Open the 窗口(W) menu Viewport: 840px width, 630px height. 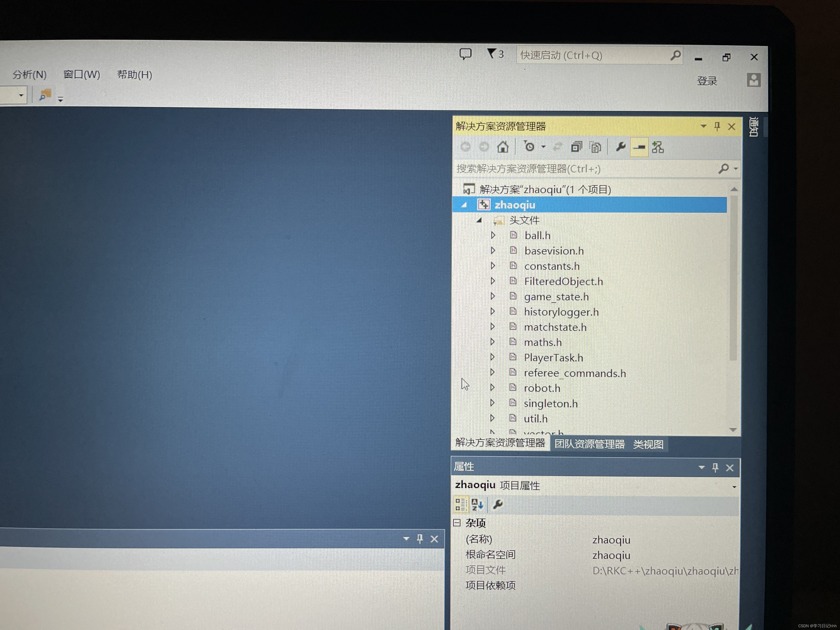(82, 74)
